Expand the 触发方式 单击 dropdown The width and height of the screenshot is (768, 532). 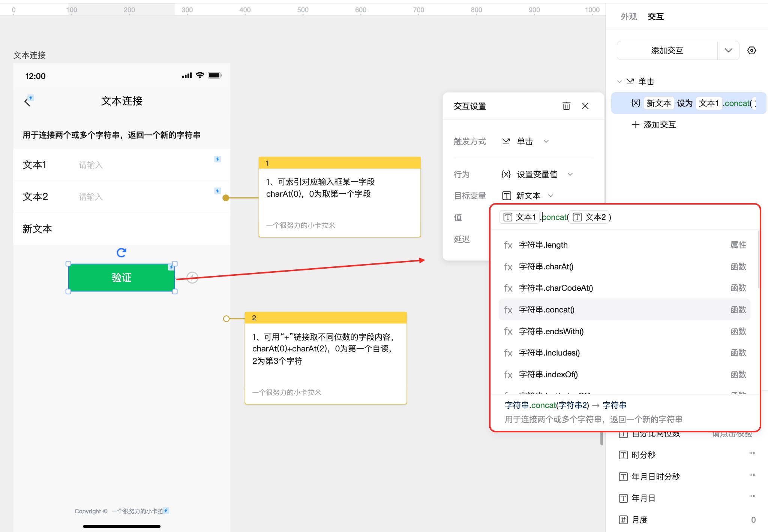546,142
